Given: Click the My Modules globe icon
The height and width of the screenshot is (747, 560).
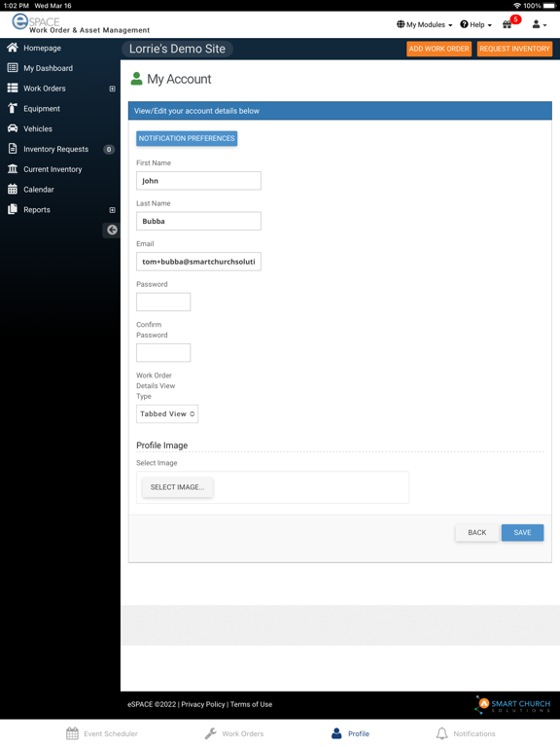Looking at the screenshot, I should point(401,24).
